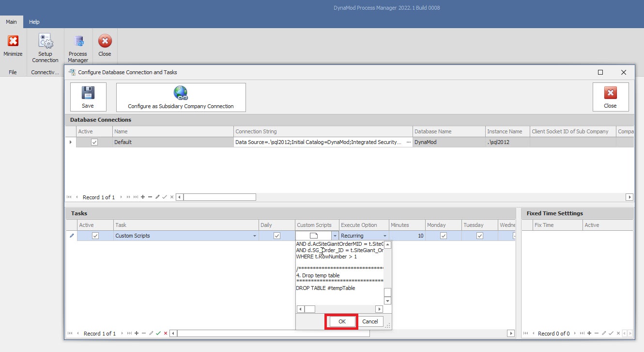The height and width of the screenshot is (352, 644).
Task: Sort by Connection String column header
Action: (322, 131)
